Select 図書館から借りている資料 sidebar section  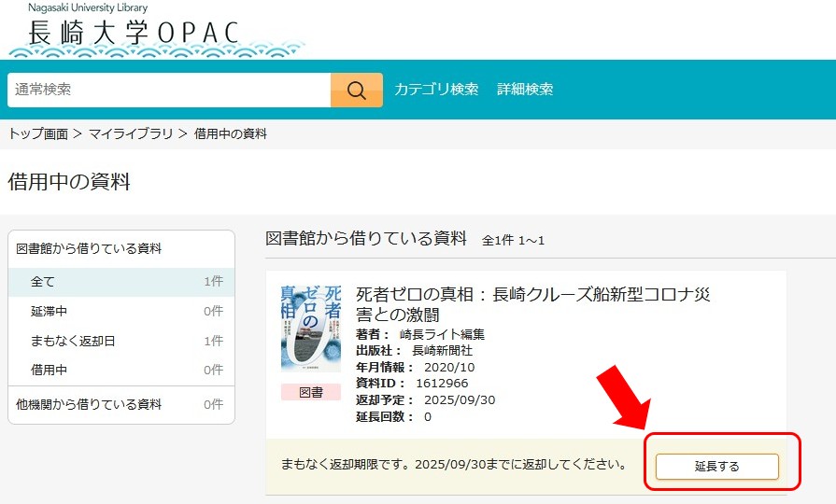(x=89, y=249)
